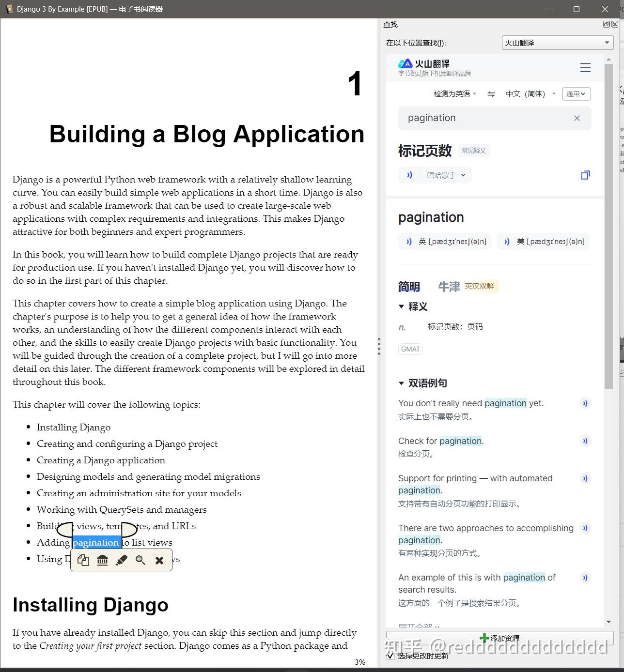Play audio for "An example of this" sentence

pos(585,577)
